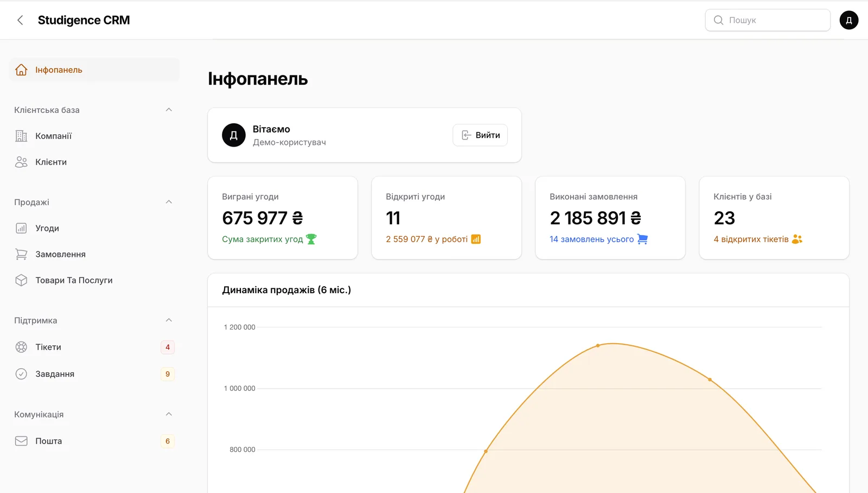This screenshot has width=868, height=493.
Task: Open Замовлення section
Action: [x=94, y=254]
